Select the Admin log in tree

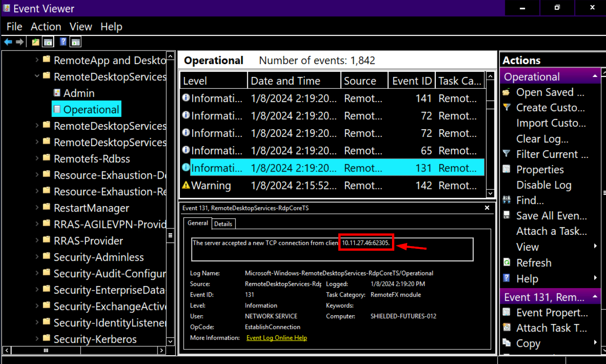pos(79,93)
